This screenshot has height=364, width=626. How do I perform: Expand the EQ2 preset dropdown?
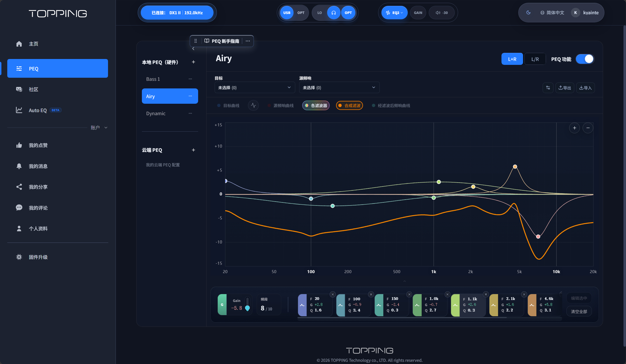click(395, 13)
